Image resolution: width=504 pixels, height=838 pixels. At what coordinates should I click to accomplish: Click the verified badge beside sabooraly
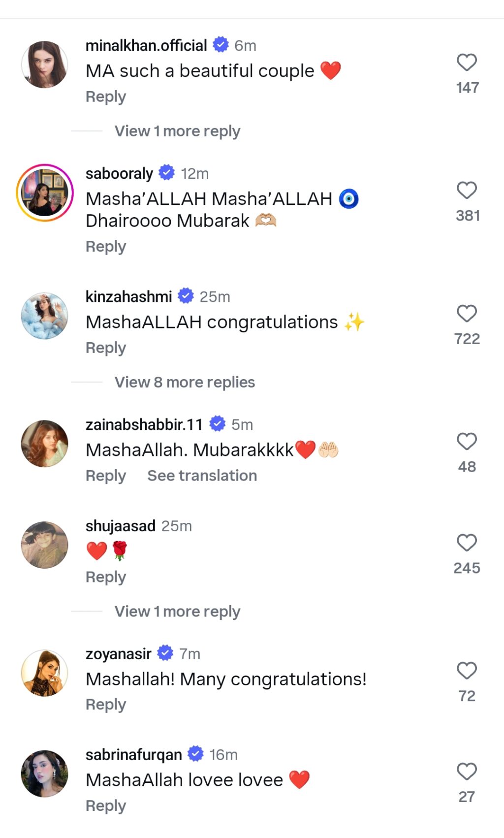(166, 173)
